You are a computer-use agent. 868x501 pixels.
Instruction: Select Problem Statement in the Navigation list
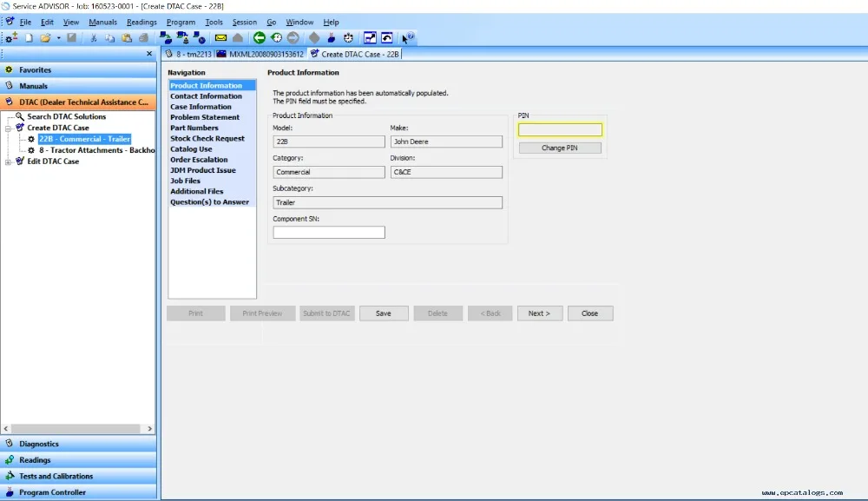click(205, 117)
